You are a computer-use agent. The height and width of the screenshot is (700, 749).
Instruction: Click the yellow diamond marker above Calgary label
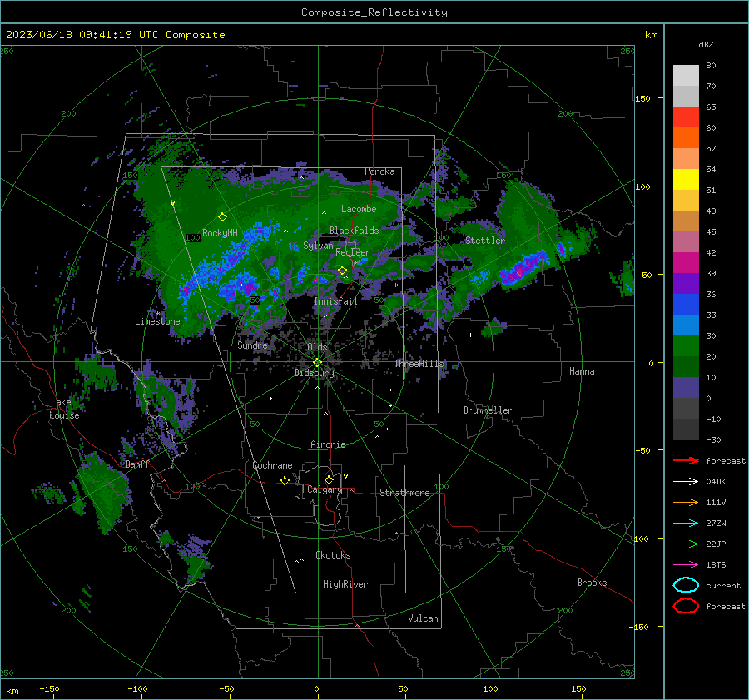[x=329, y=479]
